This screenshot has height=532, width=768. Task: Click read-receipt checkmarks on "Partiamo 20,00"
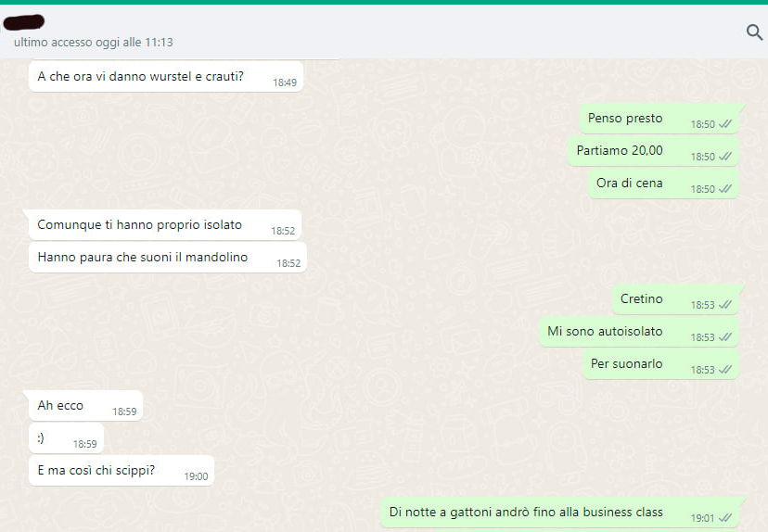725,157
